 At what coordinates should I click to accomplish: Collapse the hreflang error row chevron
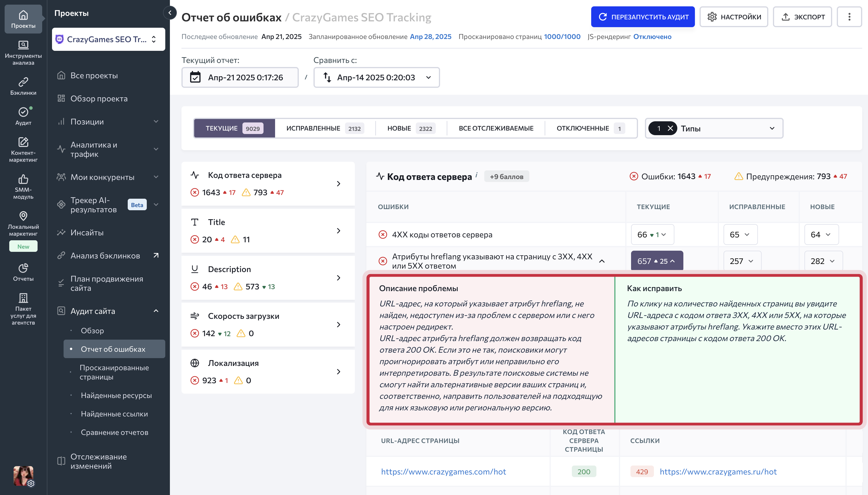(x=602, y=261)
